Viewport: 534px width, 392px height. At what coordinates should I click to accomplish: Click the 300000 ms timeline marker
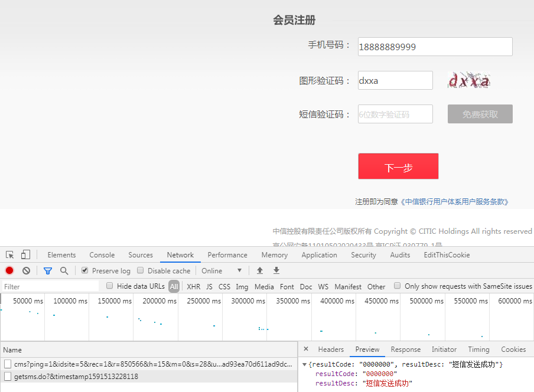pyautogui.click(x=248, y=301)
